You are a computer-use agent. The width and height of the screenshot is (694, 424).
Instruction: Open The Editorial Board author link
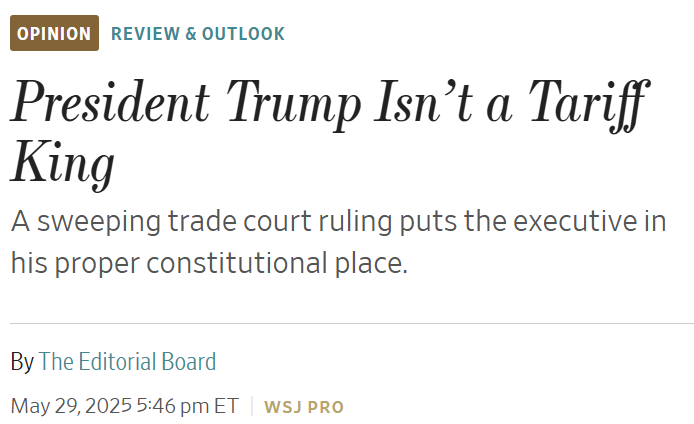[127, 362]
